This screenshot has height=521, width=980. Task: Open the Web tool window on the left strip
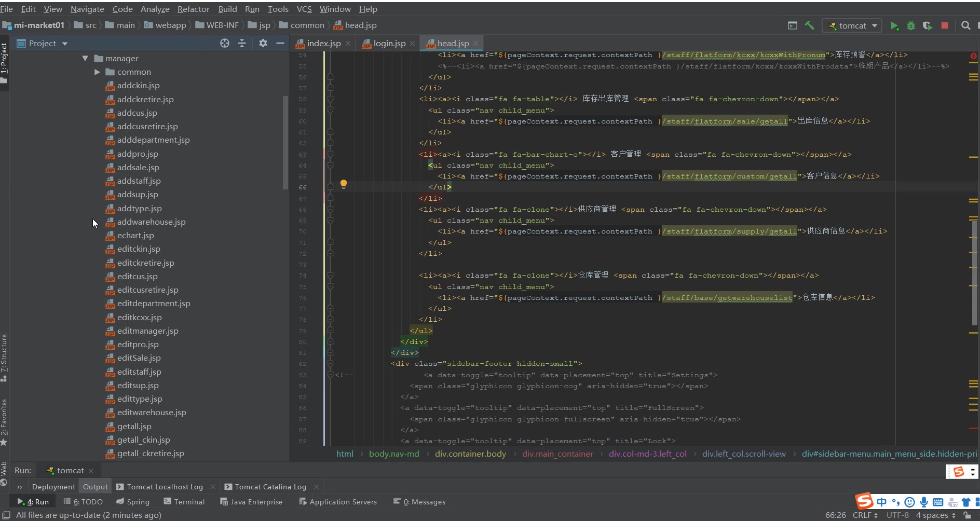click(x=4, y=474)
